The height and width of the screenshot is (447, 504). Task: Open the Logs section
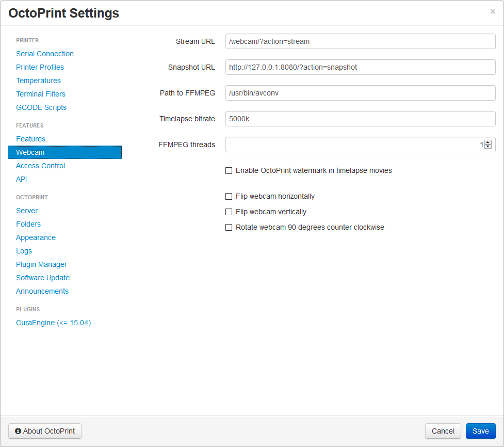(x=24, y=251)
